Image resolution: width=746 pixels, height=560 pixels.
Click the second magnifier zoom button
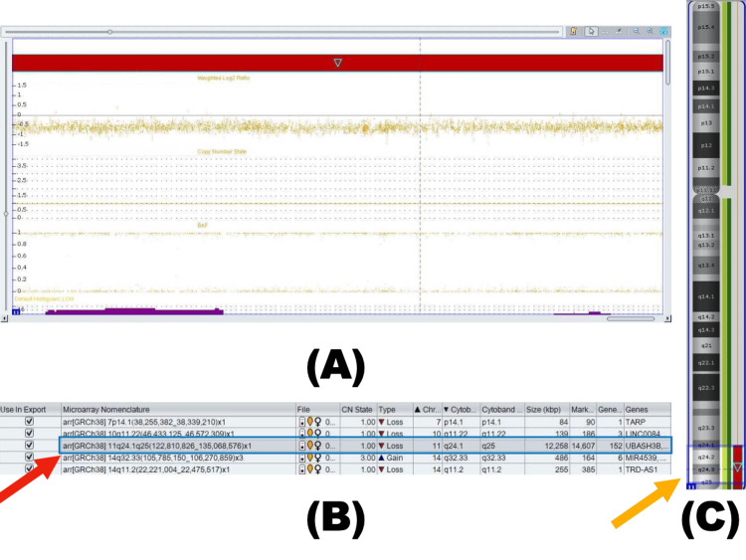coord(650,31)
